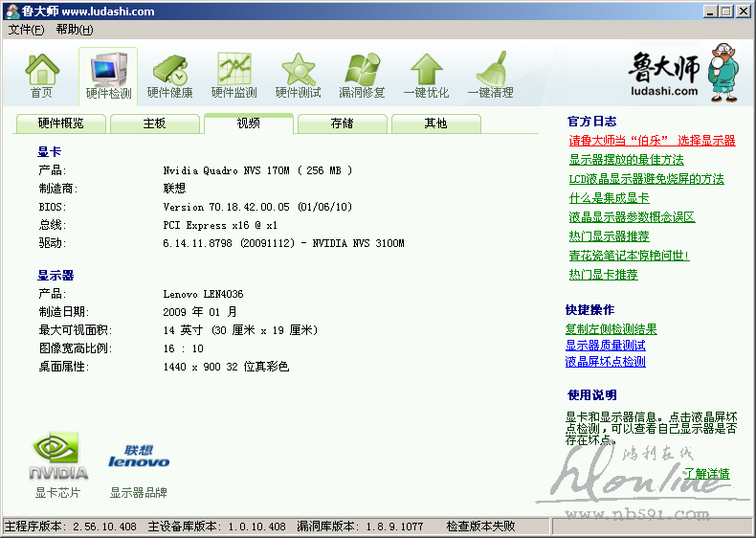Open link 青花瓷笔记本惊艳问世!
This screenshot has width=756, height=538.
click(629, 256)
